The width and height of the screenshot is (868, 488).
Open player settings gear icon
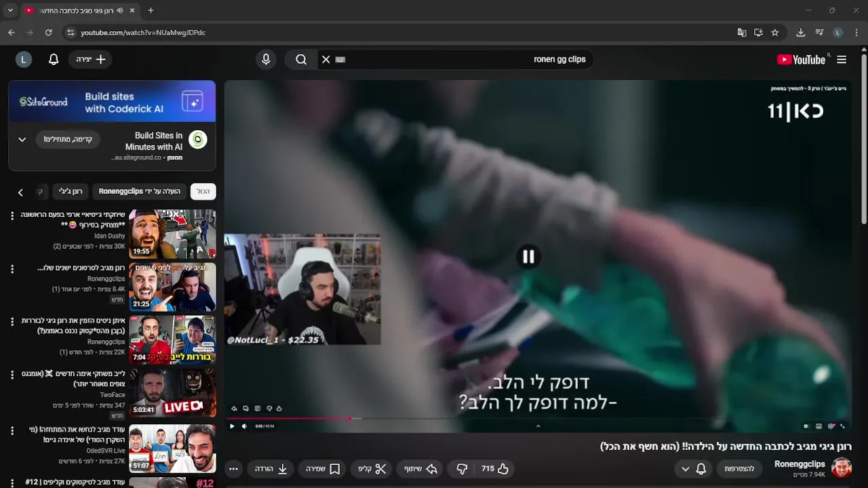click(x=831, y=426)
